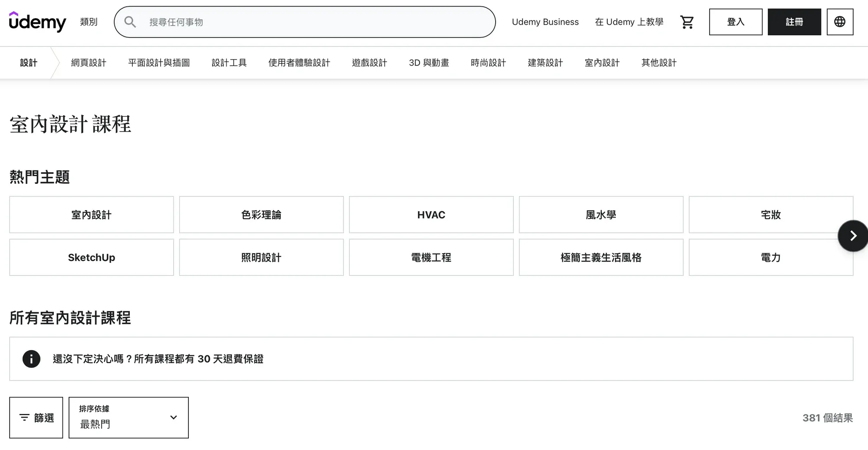Click the 381 個結果 count text
Screen dimensions: 868x450
[x=828, y=418]
